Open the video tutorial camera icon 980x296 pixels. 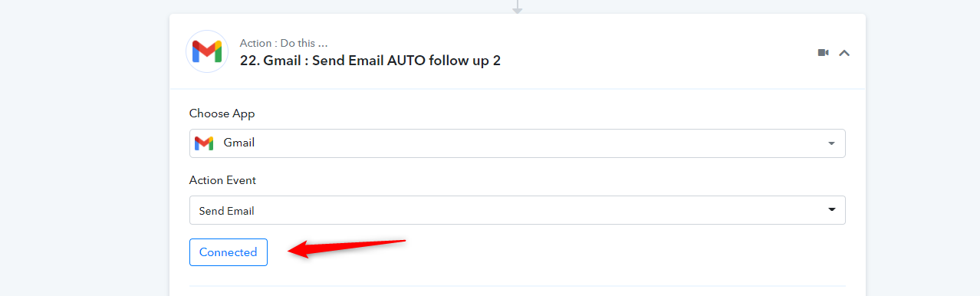click(x=823, y=53)
